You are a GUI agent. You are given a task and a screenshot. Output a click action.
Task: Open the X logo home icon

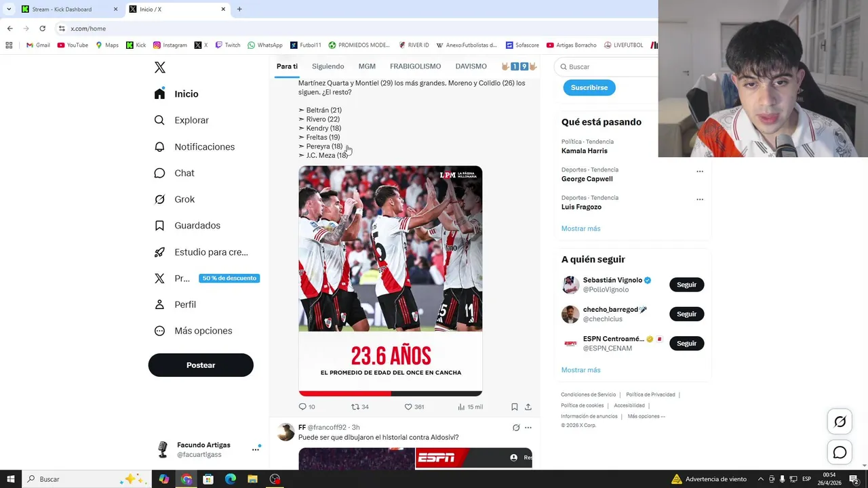(x=160, y=67)
